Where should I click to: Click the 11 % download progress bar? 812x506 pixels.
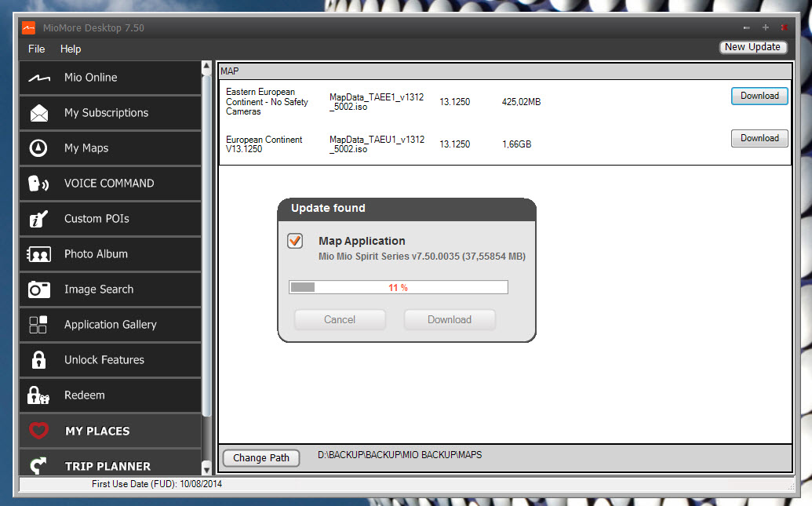(399, 287)
